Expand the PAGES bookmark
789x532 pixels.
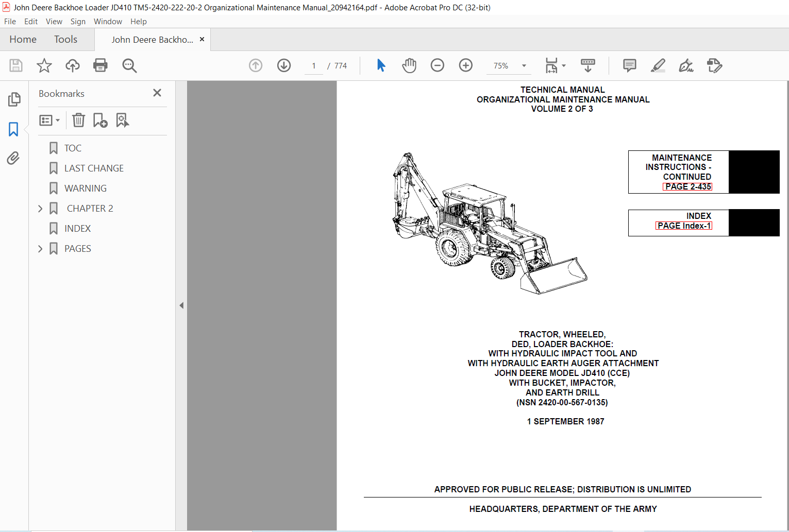(x=40, y=249)
